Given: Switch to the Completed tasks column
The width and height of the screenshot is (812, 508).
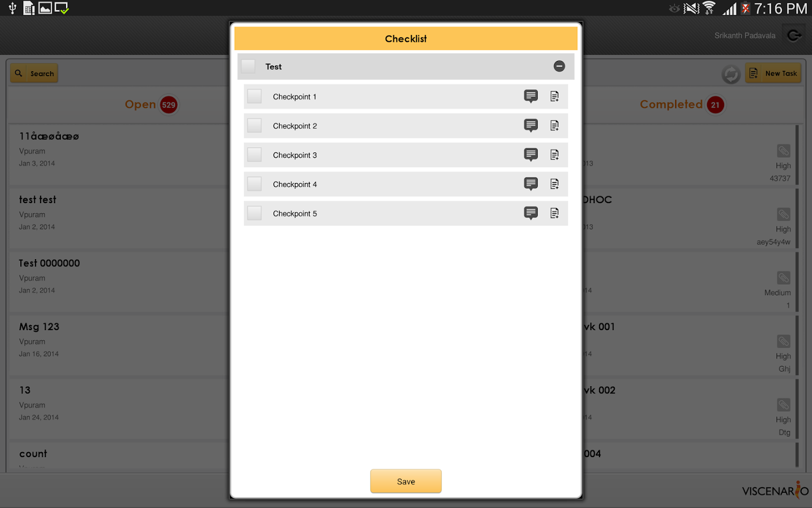Looking at the screenshot, I should [671, 104].
